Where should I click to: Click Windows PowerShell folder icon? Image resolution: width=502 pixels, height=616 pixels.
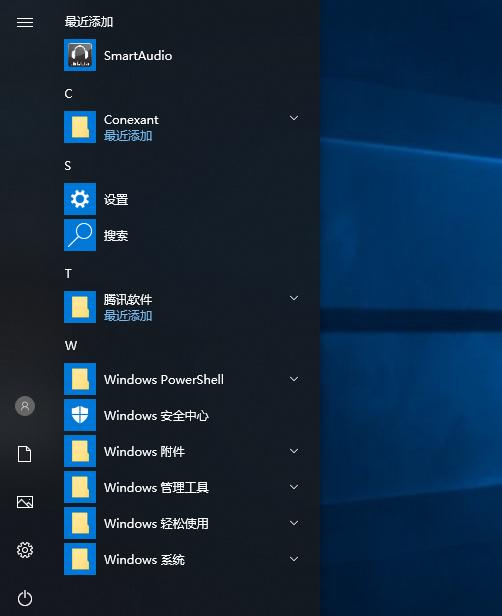pyautogui.click(x=80, y=379)
